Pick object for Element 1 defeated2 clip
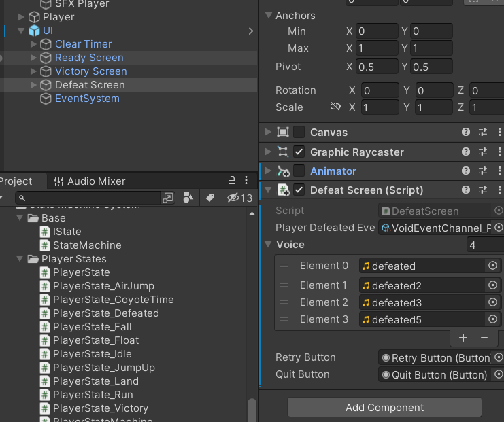504x422 pixels. 492,285
